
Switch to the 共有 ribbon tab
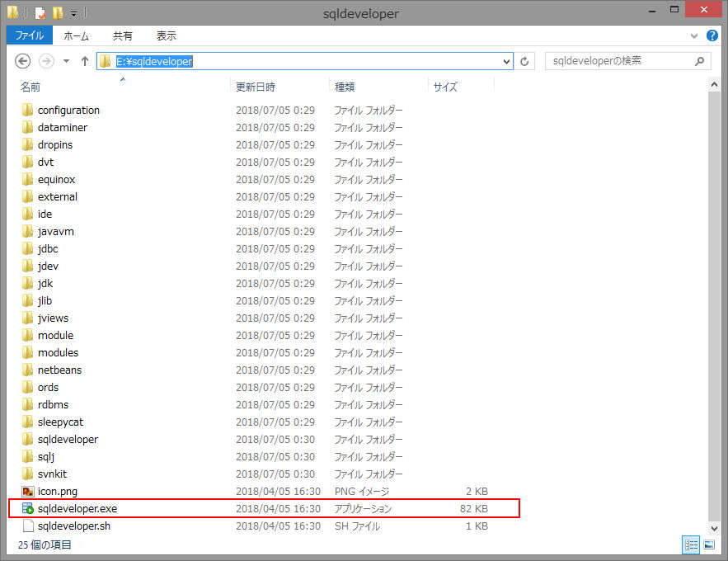pos(123,35)
